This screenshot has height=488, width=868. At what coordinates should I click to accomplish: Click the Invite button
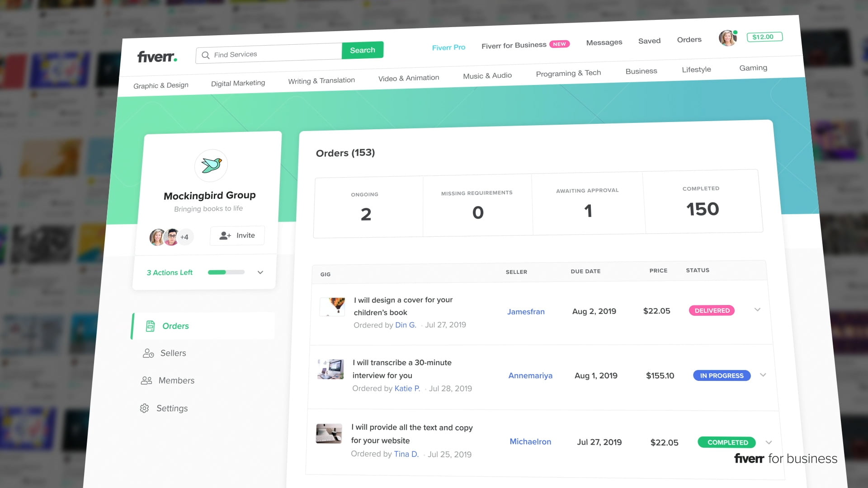[237, 235]
